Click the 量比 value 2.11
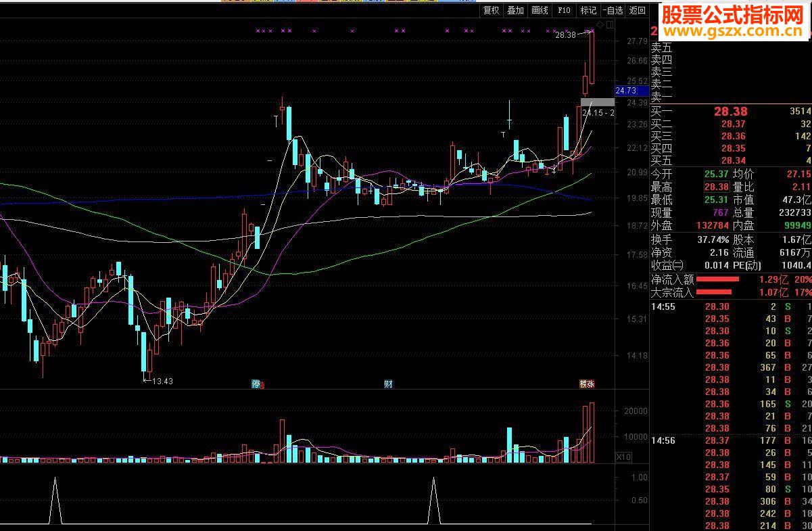 [801, 187]
